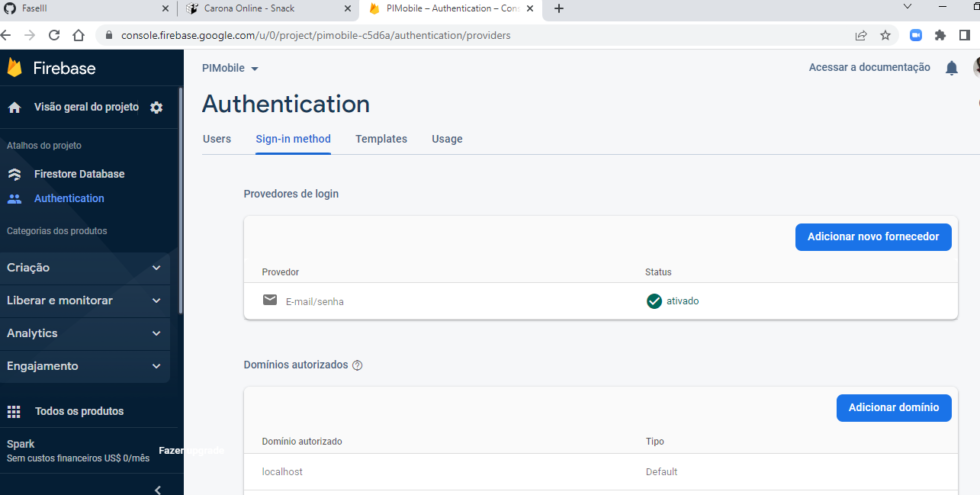Click Adicionar domínio button
The width and height of the screenshot is (980, 495).
point(893,408)
